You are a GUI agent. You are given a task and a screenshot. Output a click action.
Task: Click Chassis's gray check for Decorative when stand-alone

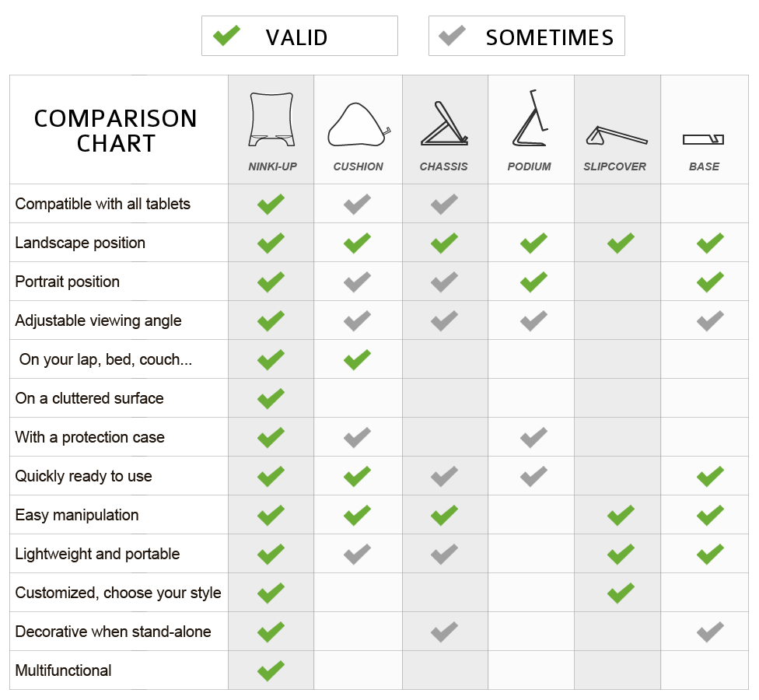[444, 632]
